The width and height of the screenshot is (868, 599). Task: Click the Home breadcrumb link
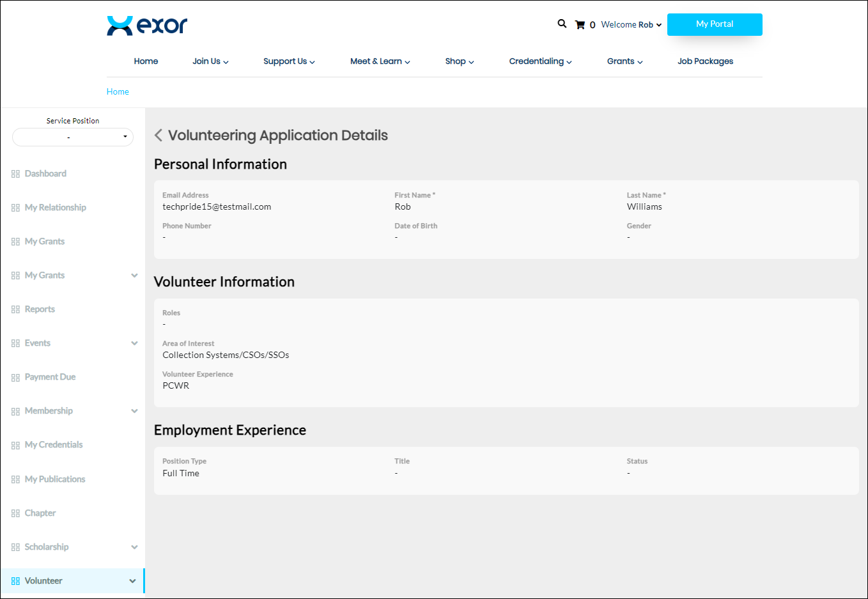coord(118,91)
